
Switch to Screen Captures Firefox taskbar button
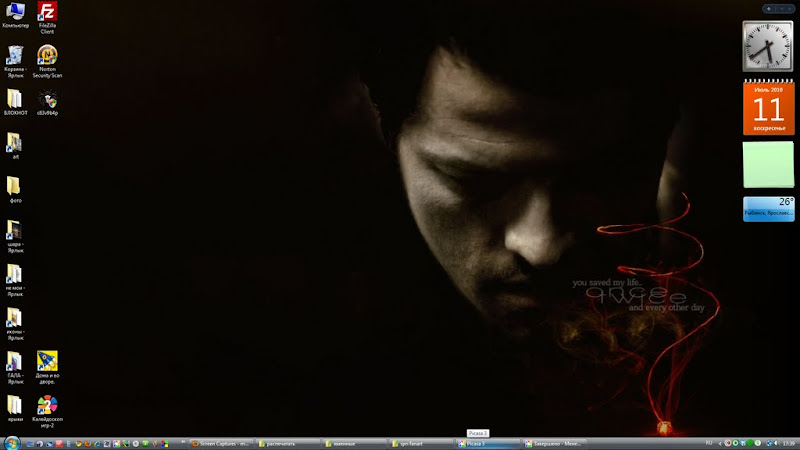(x=221, y=444)
